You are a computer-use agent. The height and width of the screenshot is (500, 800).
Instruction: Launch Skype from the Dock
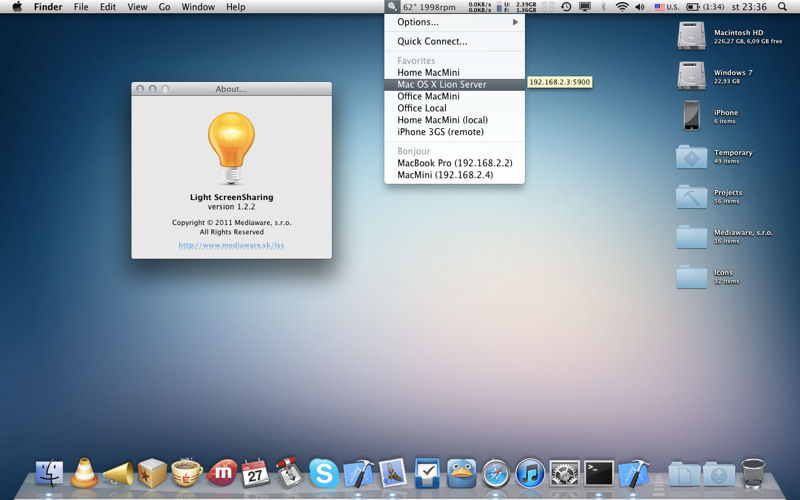[323, 473]
